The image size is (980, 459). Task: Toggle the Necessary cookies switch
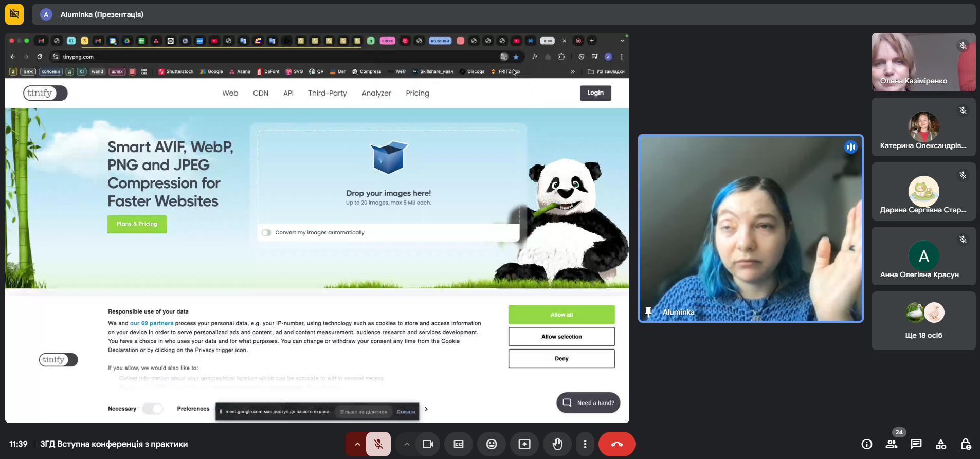(153, 409)
